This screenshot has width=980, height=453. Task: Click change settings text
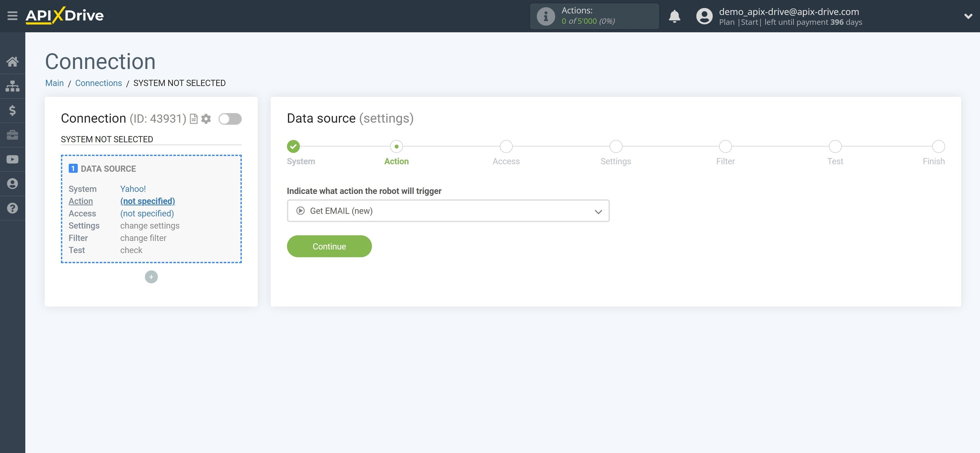pos(150,225)
